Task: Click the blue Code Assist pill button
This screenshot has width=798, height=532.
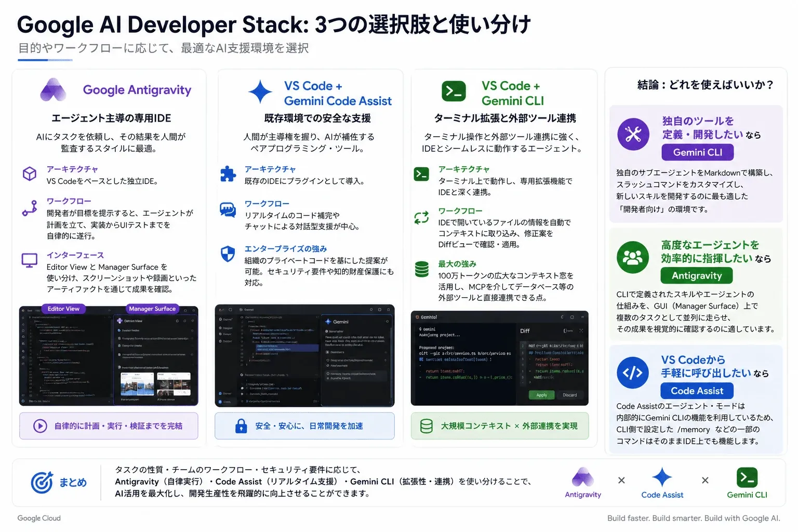Action: pyautogui.click(x=697, y=391)
